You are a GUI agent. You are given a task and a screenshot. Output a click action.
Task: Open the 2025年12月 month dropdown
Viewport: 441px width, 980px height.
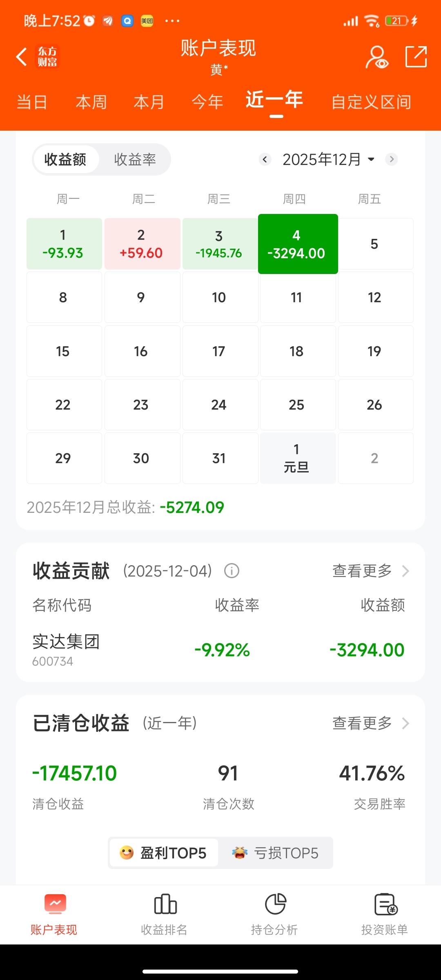[x=328, y=159]
